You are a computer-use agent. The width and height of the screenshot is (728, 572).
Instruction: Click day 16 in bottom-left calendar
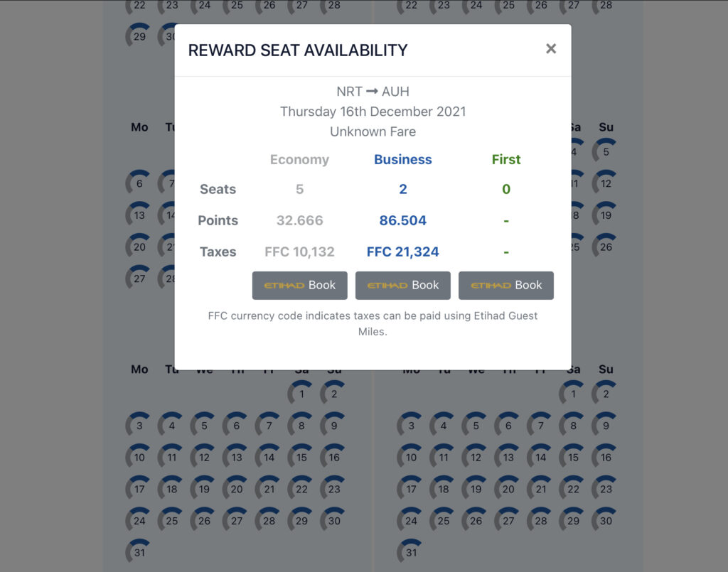[333, 455]
